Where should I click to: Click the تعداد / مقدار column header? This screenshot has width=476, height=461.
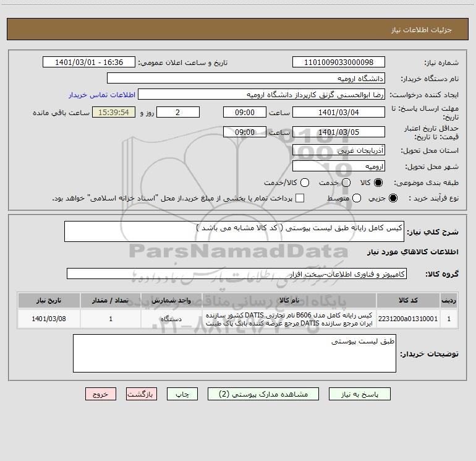(x=111, y=300)
